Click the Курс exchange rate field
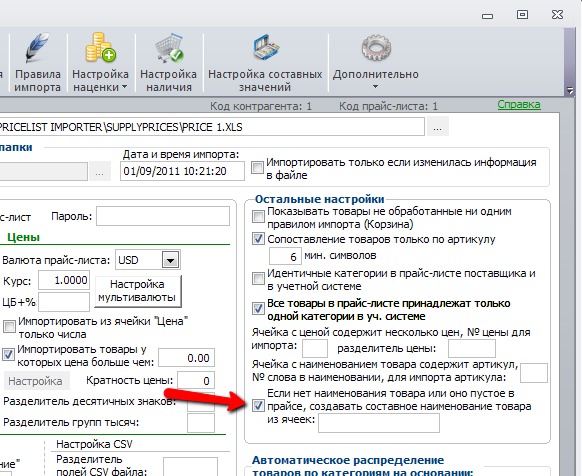The image size is (582, 476). pos(64,280)
